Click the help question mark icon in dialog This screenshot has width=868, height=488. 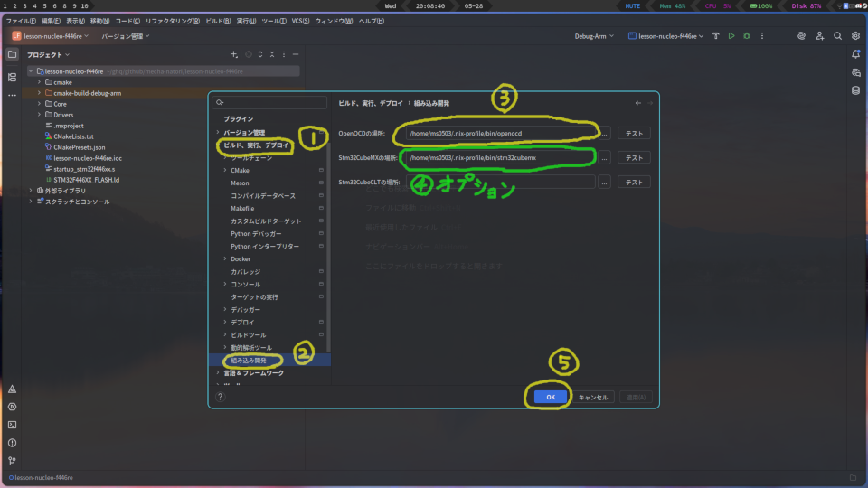[221, 396]
